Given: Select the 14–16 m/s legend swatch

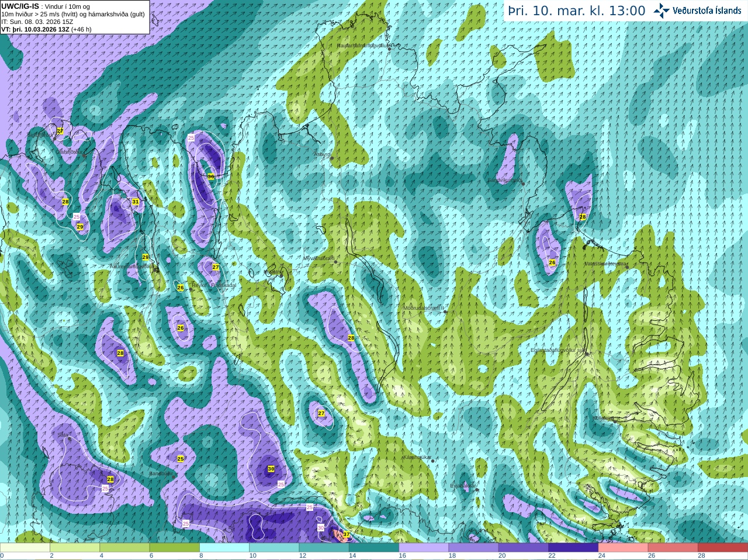Looking at the screenshot, I should [x=374, y=548].
